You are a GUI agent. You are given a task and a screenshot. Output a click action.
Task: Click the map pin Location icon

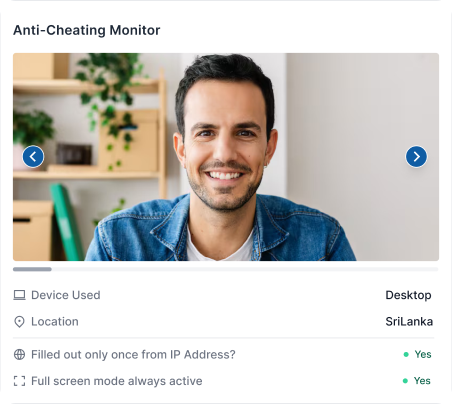(x=19, y=322)
